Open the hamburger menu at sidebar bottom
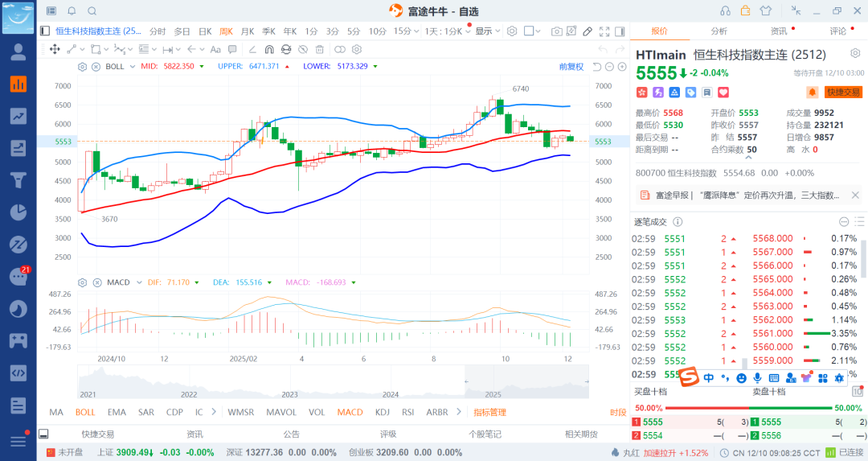The height and width of the screenshot is (461, 868). coord(18,441)
